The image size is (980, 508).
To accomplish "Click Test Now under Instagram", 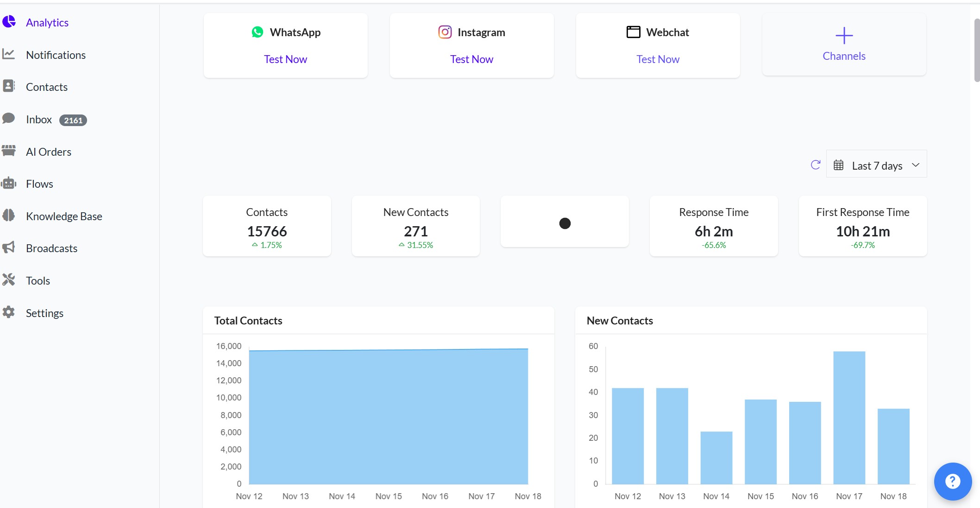I will tap(471, 59).
